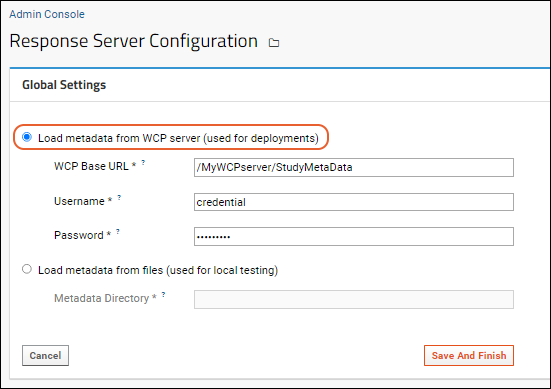Screen dimensions: 551x389
Task: Open the Admin Console link
Action: click(x=47, y=14)
